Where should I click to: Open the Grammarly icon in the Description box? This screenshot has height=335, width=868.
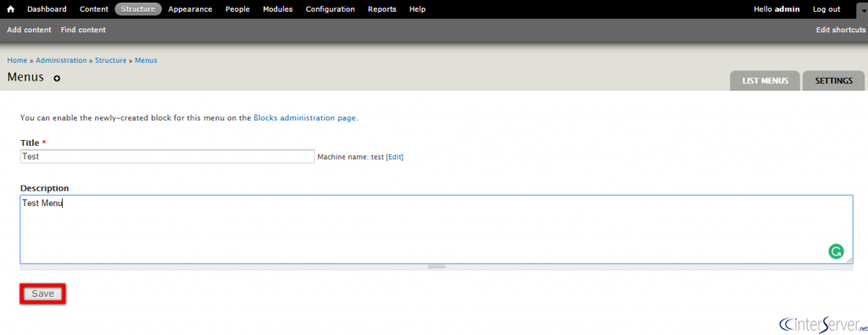point(835,252)
